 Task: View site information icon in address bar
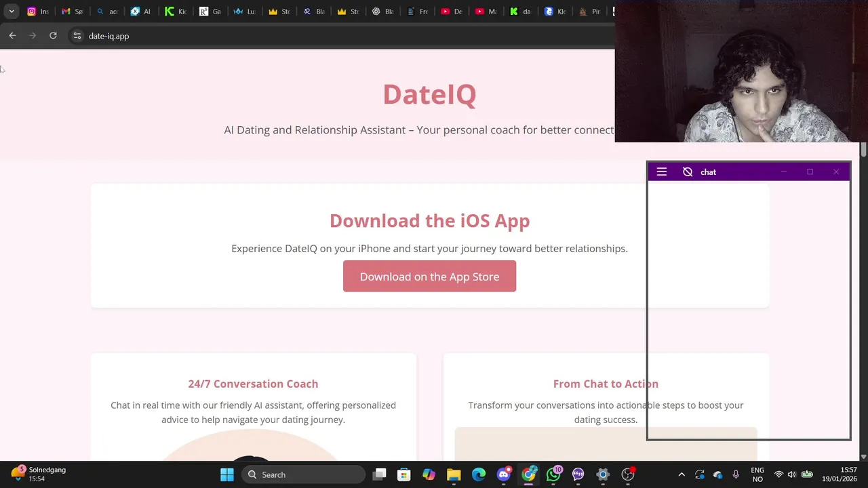[x=77, y=36]
